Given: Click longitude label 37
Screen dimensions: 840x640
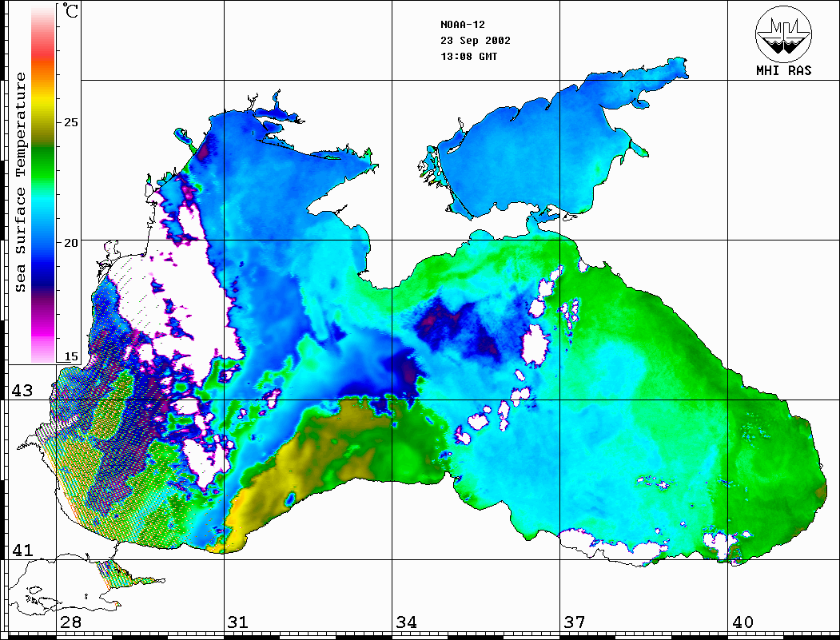Looking at the screenshot, I should (575, 622).
